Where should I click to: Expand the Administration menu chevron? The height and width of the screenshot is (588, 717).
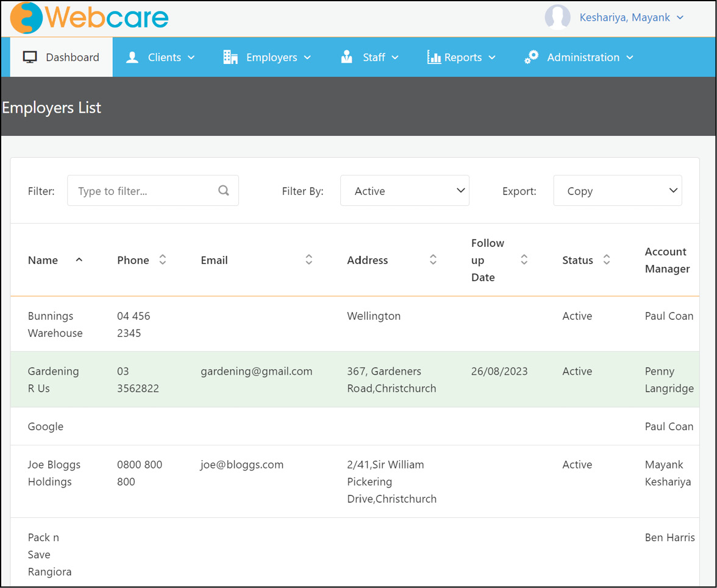click(x=630, y=57)
